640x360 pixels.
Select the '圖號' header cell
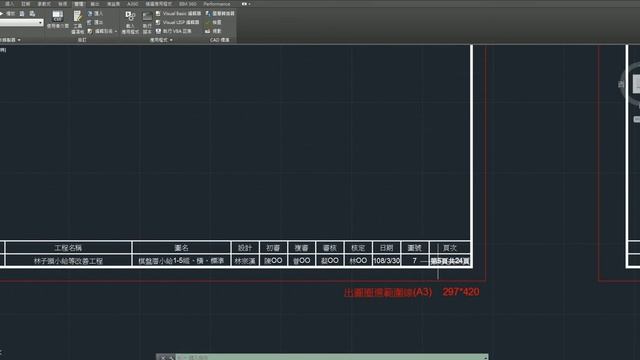(414, 248)
